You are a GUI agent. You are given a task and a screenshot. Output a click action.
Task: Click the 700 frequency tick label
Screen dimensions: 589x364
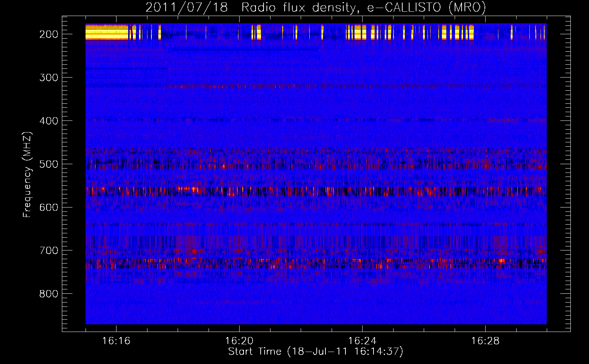[49, 251]
